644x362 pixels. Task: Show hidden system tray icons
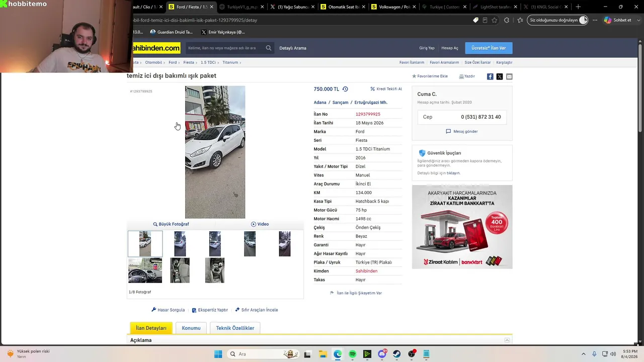pos(584,354)
